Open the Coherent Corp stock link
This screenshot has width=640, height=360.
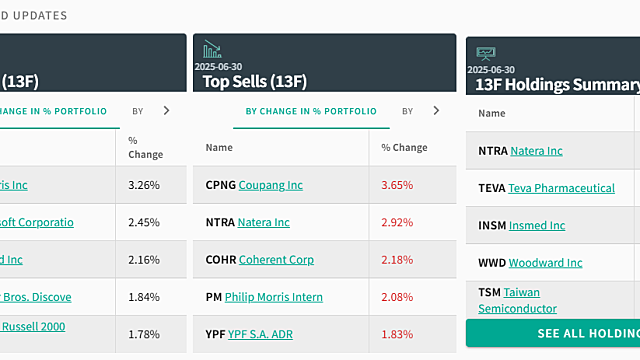[x=276, y=260]
